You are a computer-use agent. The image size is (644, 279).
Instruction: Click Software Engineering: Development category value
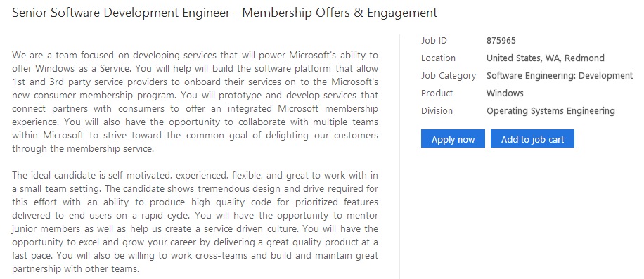tap(560, 76)
